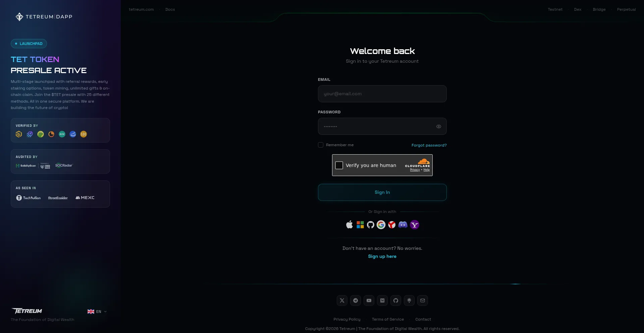Go to Testnet in top navigation

[x=555, y=9]
